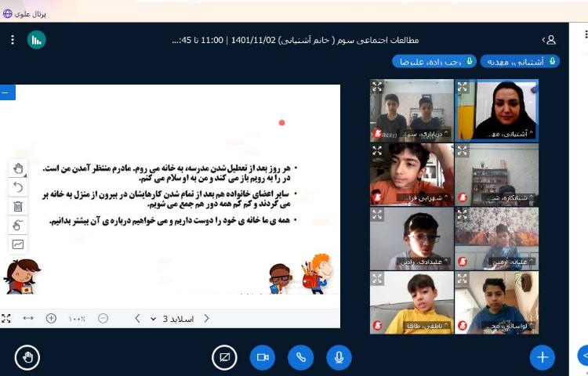Open شبانکاره webcam name dropdown
The height and width of the screenshot is (376, 588).
tap(512, 197)
